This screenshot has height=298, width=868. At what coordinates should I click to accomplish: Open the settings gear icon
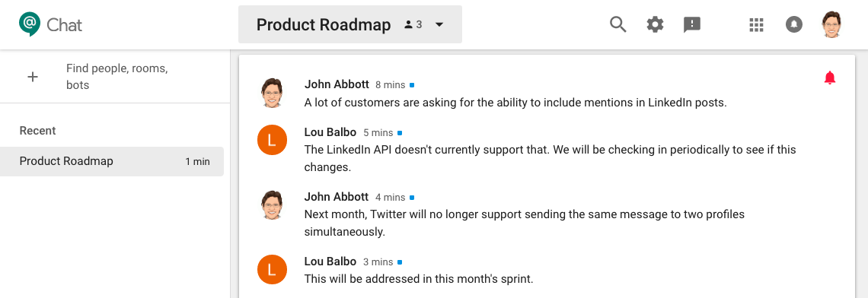coord(655,24)
